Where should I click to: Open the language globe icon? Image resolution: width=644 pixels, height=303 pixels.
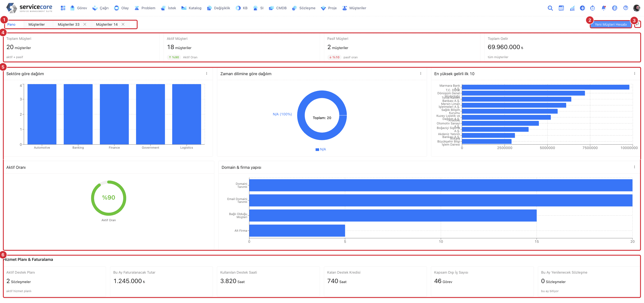tap(614, 8)
